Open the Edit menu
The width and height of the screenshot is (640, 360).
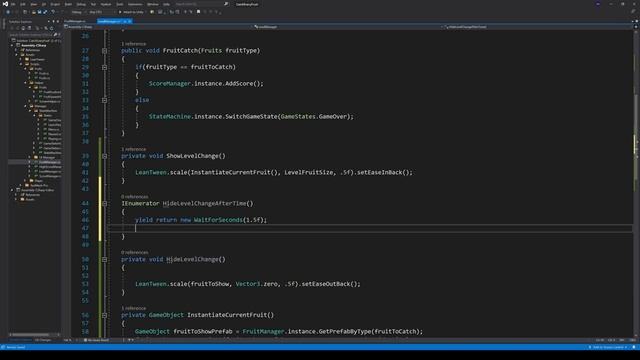point(23,4)
